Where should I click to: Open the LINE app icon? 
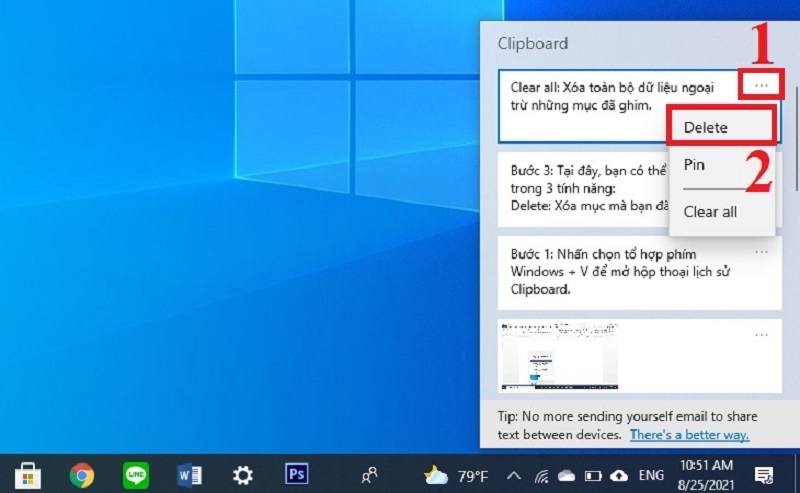135,474
